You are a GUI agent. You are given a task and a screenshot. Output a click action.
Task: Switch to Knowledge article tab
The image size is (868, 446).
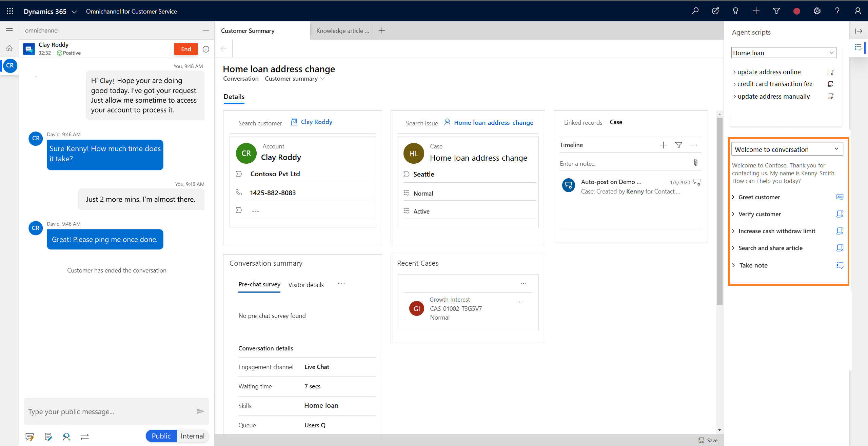click(342, 31)
